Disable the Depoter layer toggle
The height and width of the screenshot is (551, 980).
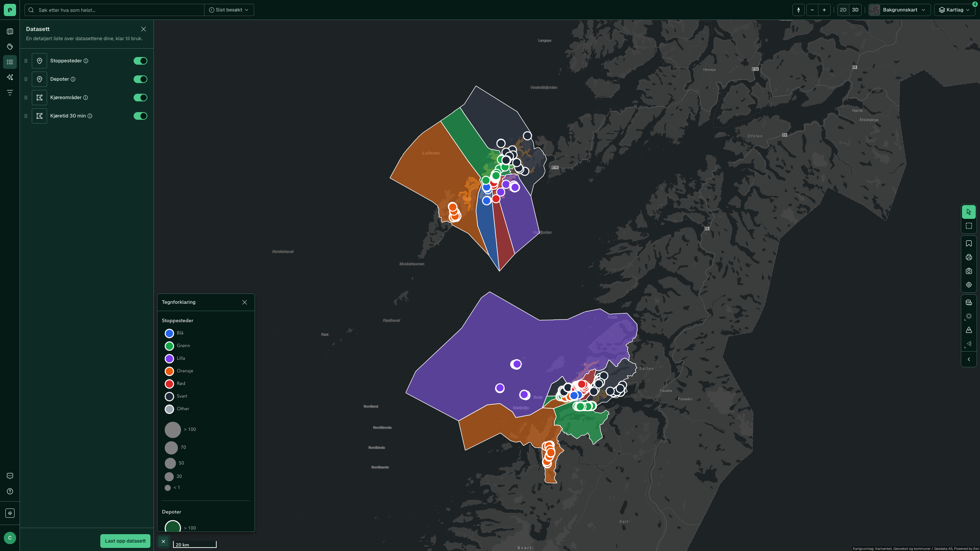(140, 79)
